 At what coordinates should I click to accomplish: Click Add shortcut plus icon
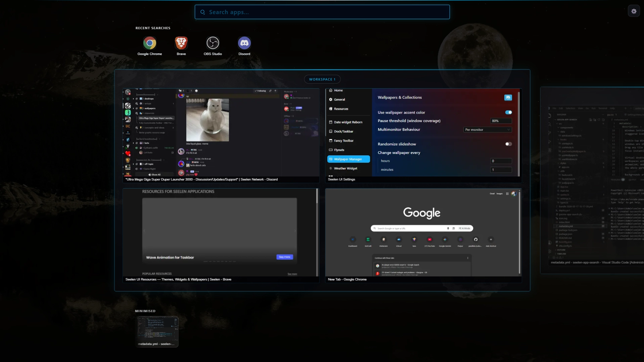[x=491, y=240]
